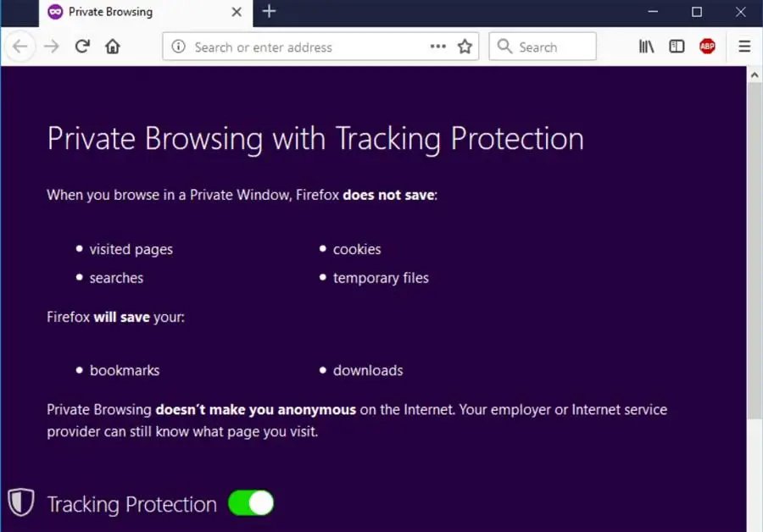The width and height of the screenshot is (763, 532).
Task: Open a new tab with plus button
Action: [269, 12]
